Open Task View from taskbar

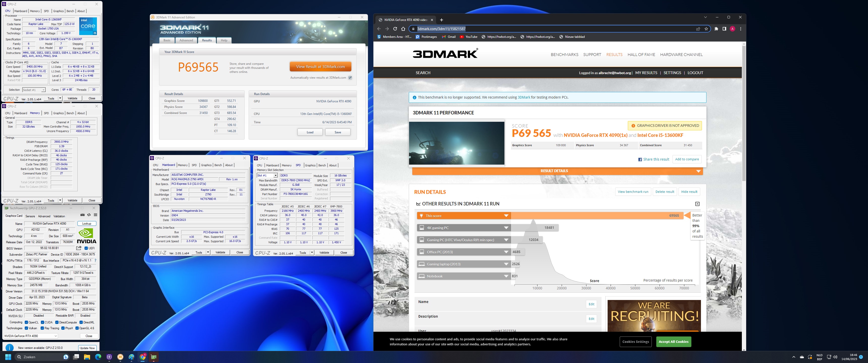(76, 357)
